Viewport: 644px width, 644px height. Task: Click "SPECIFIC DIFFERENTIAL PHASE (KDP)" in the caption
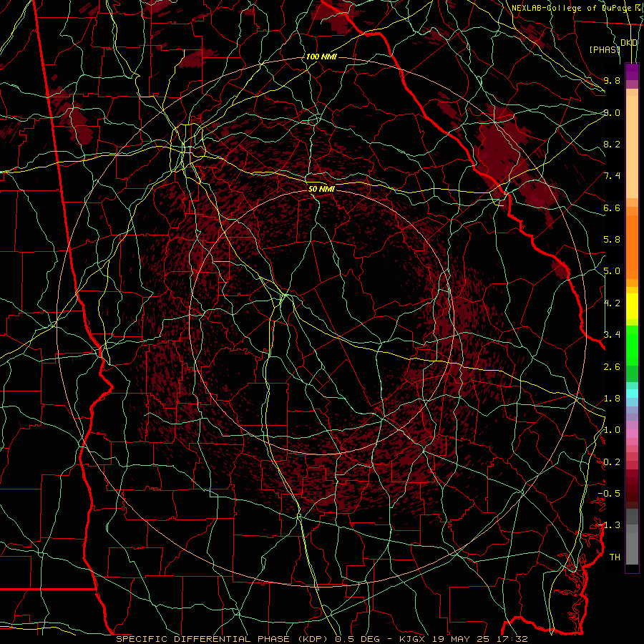pyautogui.click(x=223, y=639)
